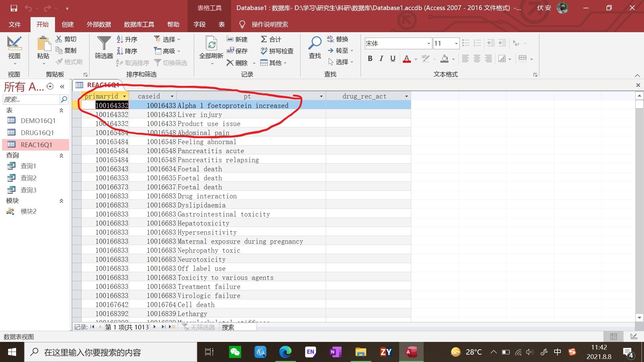
Task: Click the Find (查找) magnifier icon
Action: point(315,43)
